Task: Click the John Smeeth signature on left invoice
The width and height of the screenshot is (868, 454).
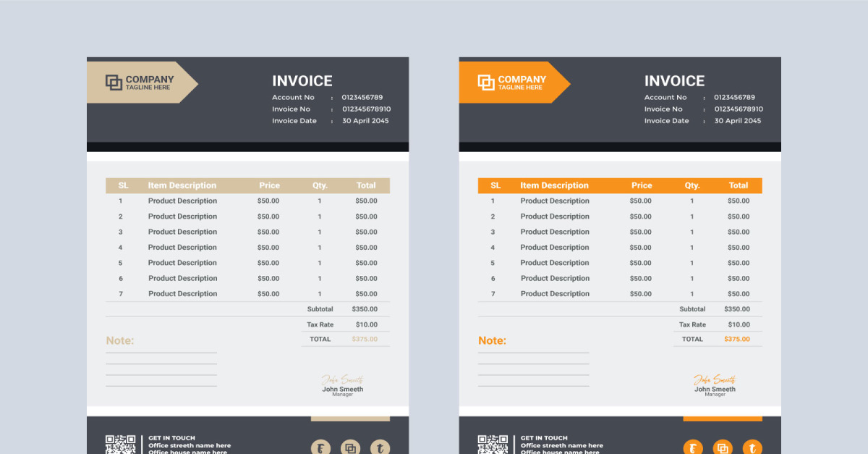Action: (341, 380)
